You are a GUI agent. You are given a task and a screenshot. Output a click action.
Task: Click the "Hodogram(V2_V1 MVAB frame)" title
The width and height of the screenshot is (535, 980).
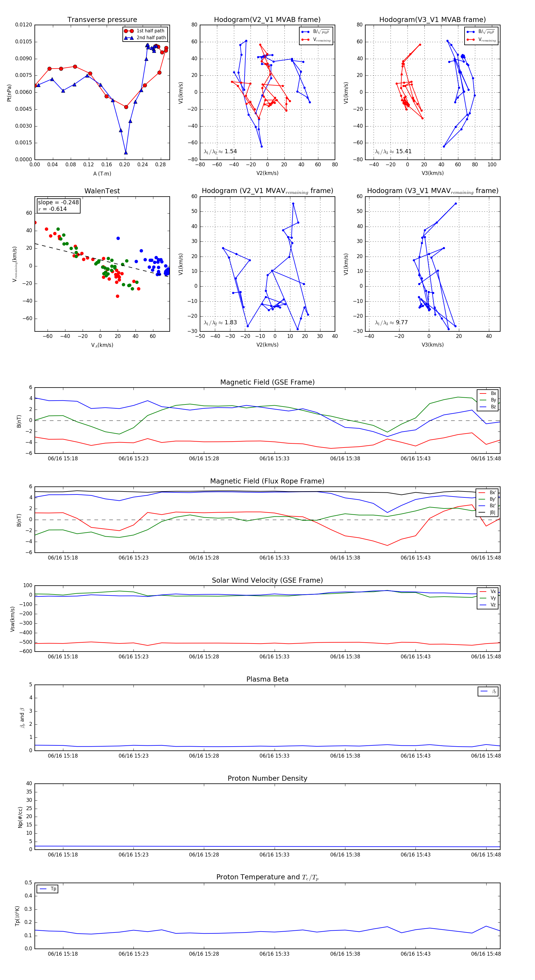point(267,20)
